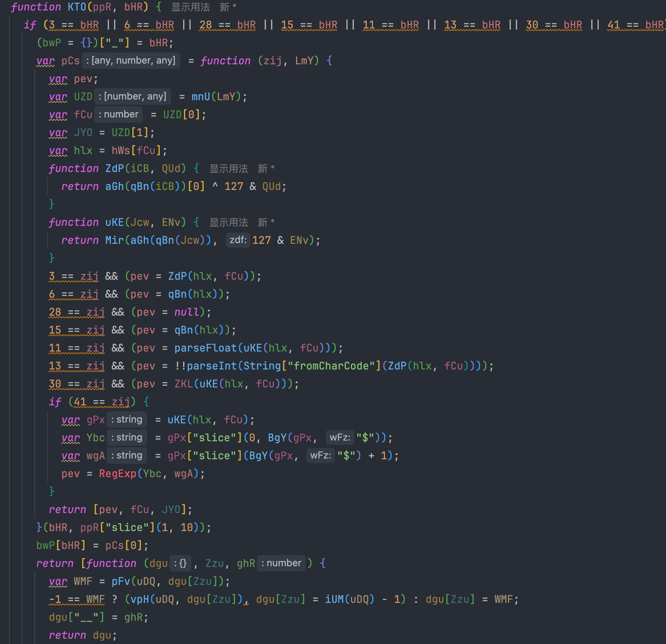Click the string type hint after gPx
666x644 pixels.
pyautogui.click(x=127, y=420)
